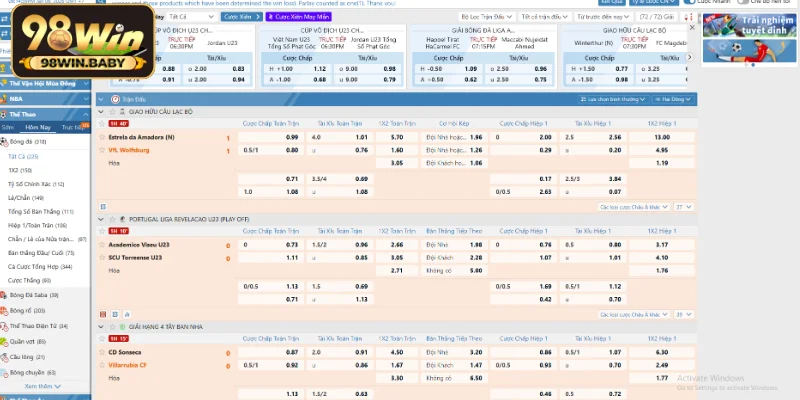Screen dimensions: 800x400
Task: Click the Bóng chuyền volleyball icon
Action: pyautogui.click(x=4, y=373)
